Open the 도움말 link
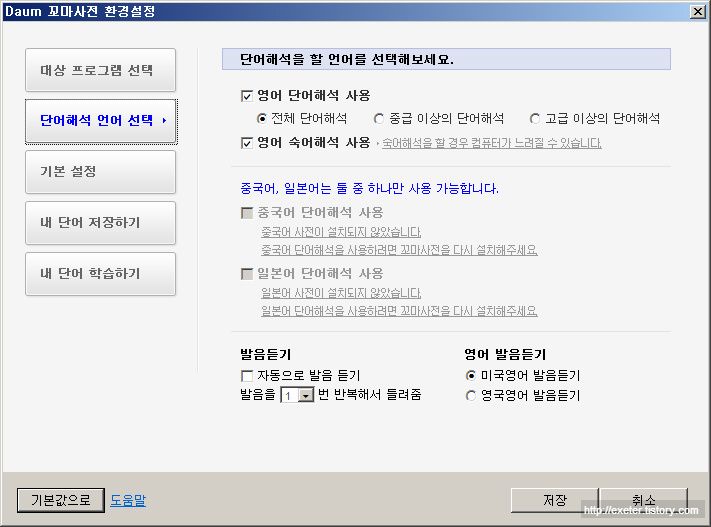Viewport: 711px width, 527px height. click(128, 500)
